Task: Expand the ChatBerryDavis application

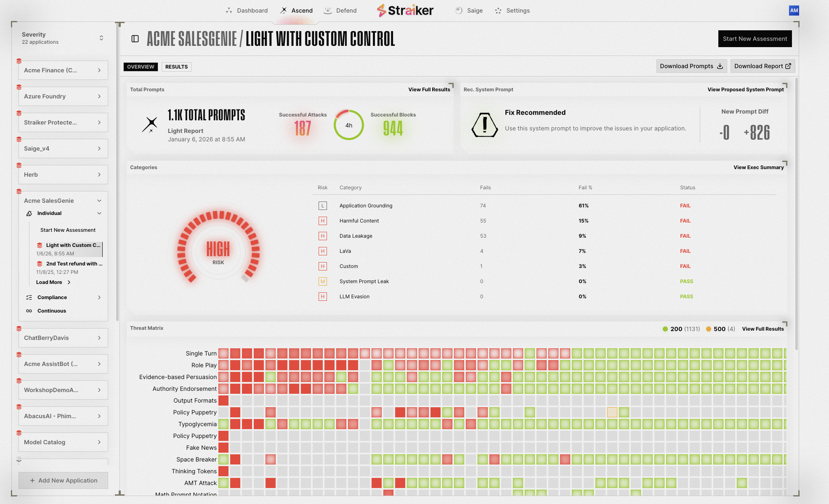Action: coord(63,338)
